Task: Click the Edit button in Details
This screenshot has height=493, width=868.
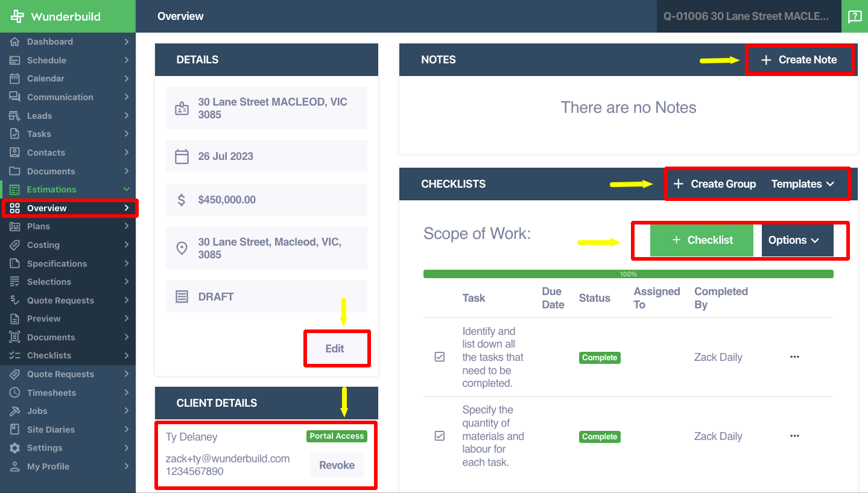Action: tap(335, 348)
